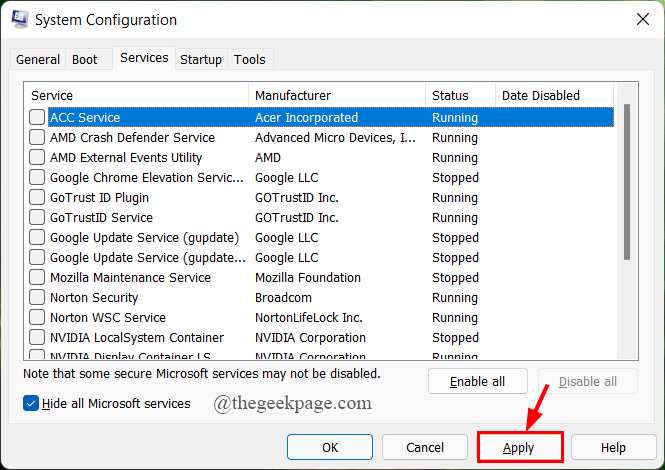Sort by the Status column header

(x=460, y=95)
